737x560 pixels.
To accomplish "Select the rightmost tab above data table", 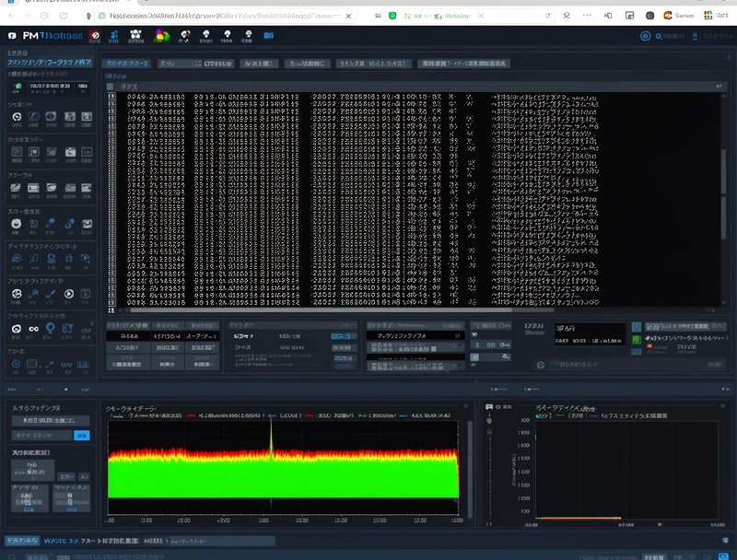I will pyautogui.click(x=462, y=64).
